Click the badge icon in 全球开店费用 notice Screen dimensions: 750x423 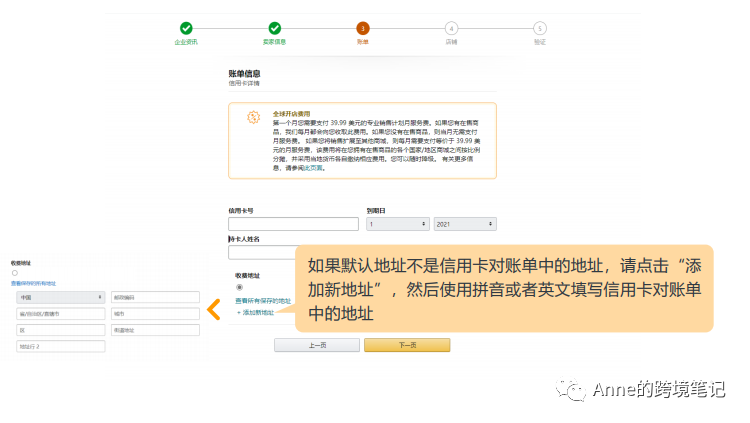(254, 117)
